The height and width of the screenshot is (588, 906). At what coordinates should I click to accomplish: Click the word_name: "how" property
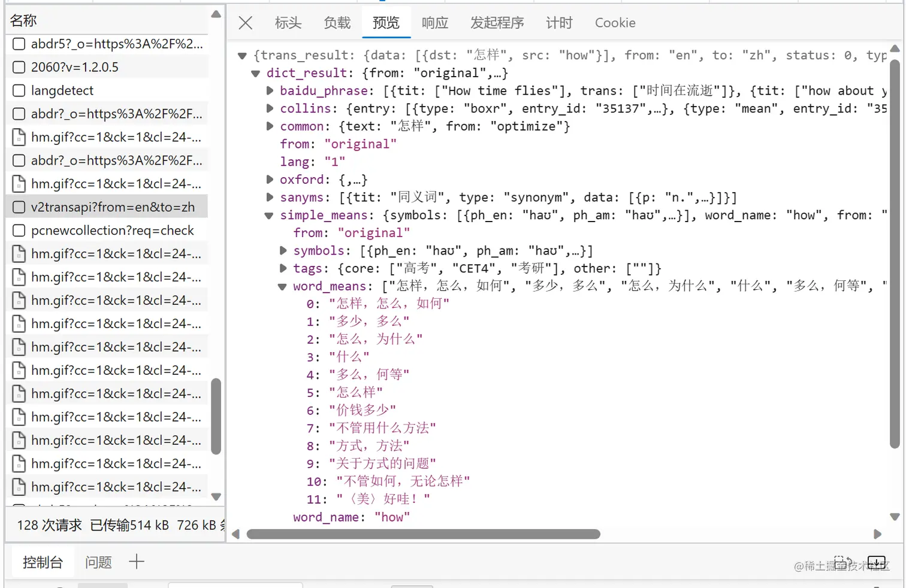click(x=352, y=517)
